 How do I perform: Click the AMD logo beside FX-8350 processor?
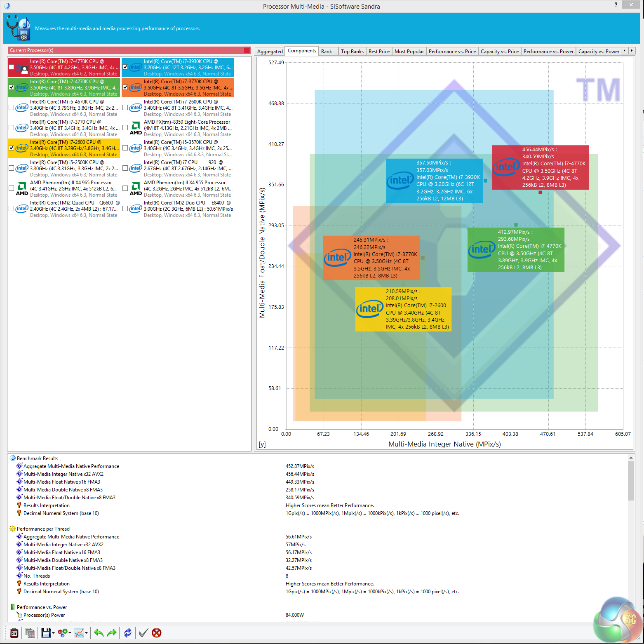pos(136,128)
